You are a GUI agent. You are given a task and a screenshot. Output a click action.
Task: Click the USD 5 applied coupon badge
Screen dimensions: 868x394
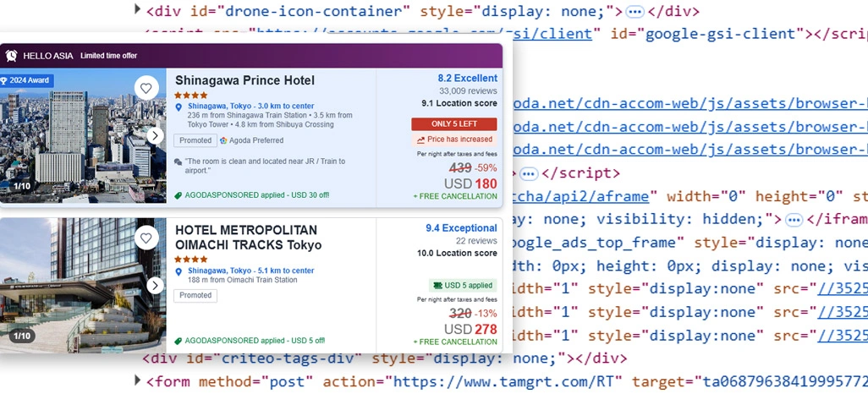pyautogui.click(x=463, y=286)
